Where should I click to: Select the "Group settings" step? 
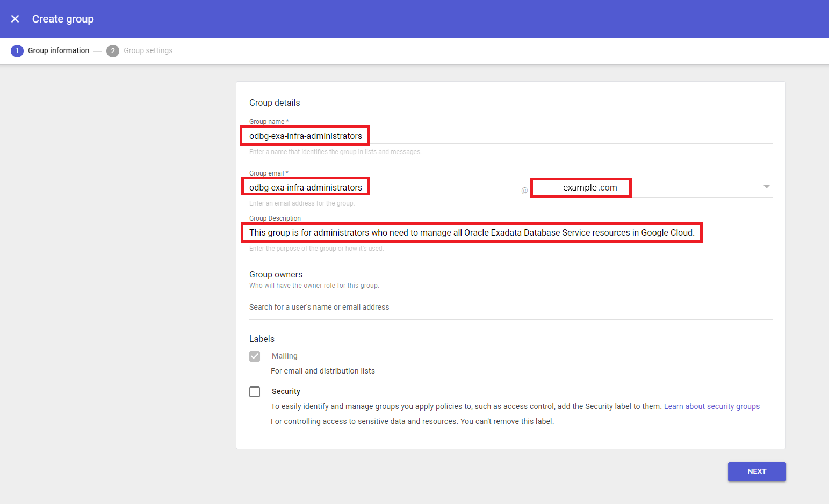coord(148,50)
